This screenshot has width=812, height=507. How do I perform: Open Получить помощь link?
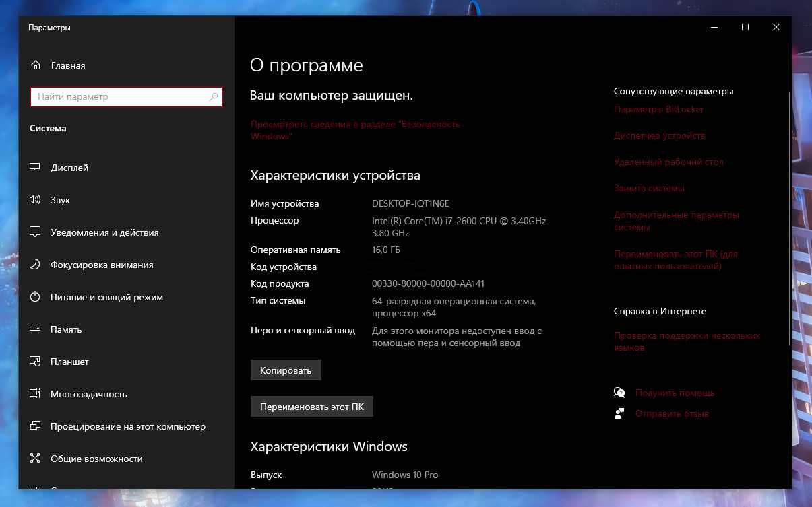(675, 393)
